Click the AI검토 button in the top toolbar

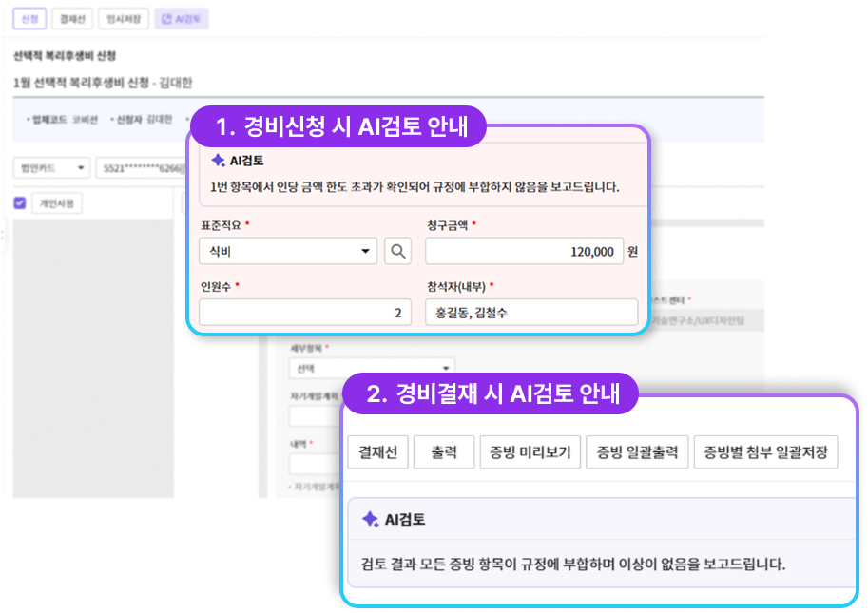pyautogui.click(x=181, y=19)
